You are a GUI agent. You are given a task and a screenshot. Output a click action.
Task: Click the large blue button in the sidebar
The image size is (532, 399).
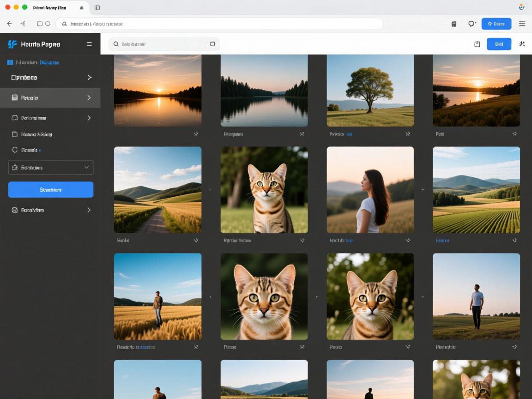tap(51, 190)
